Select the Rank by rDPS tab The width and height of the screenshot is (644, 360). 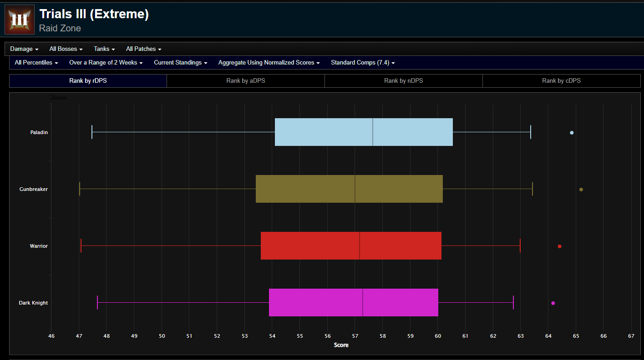pos(88,81)
